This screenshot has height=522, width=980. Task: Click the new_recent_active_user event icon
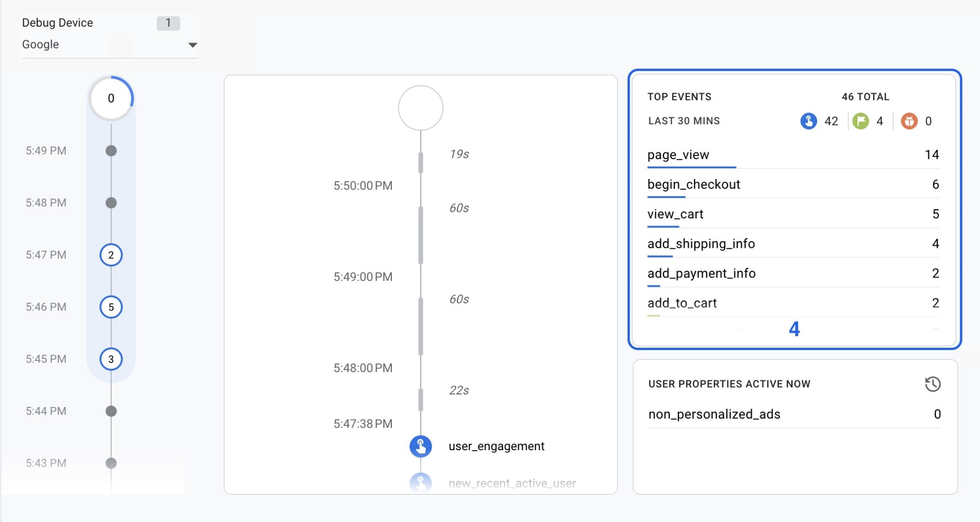click(421, 483)
